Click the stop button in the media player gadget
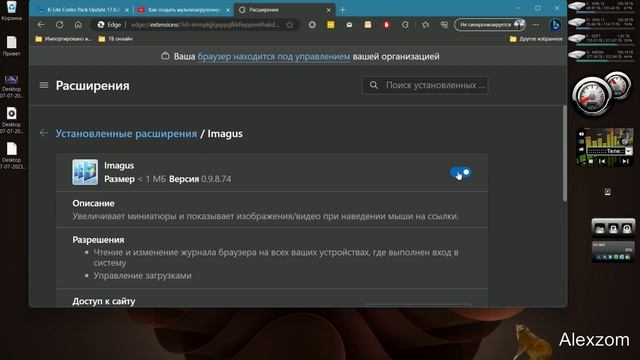The width and height of the screenshot is (640, 360). pyautogui.click(x=590, y=161)
